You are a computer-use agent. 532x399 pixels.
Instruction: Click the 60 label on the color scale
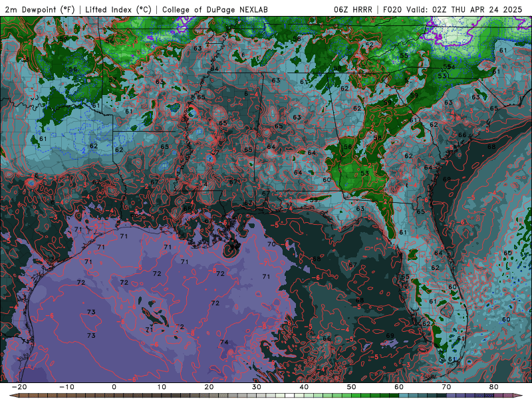[x=399, y=387]
